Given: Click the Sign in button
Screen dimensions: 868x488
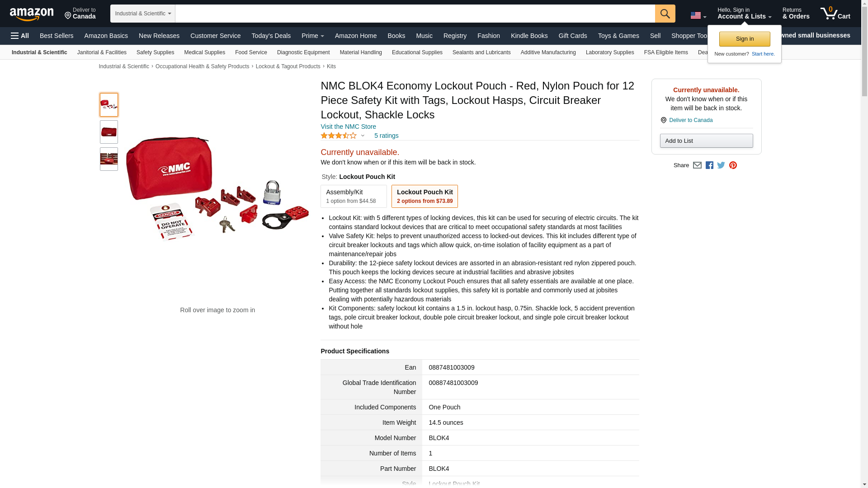Looking at the screenshot, I should (745, 39).
